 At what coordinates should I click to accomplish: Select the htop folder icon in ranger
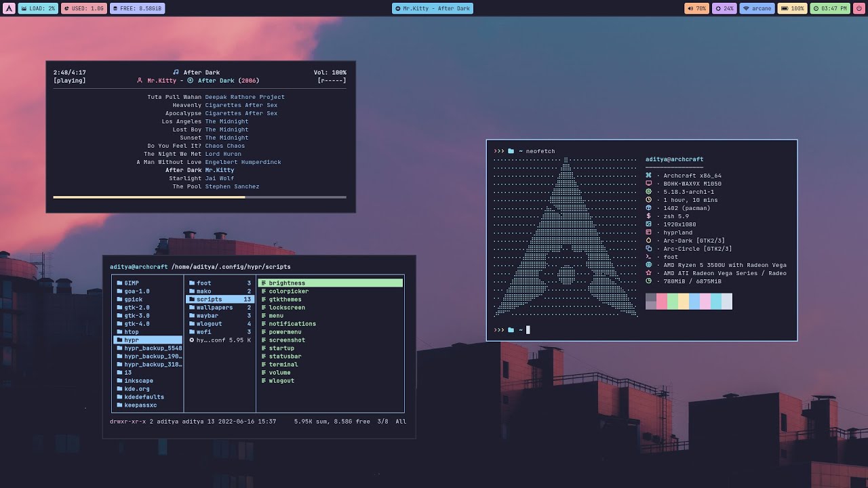pyautogui.click(x=119, y=332)
